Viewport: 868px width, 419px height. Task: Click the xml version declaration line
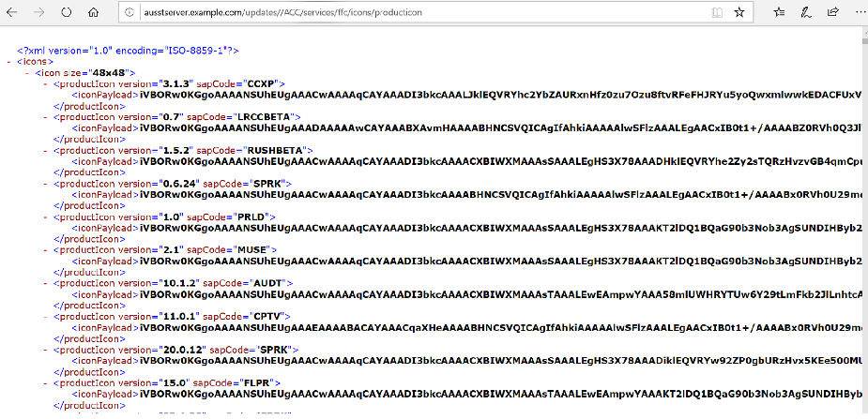(x=128, y=51)
